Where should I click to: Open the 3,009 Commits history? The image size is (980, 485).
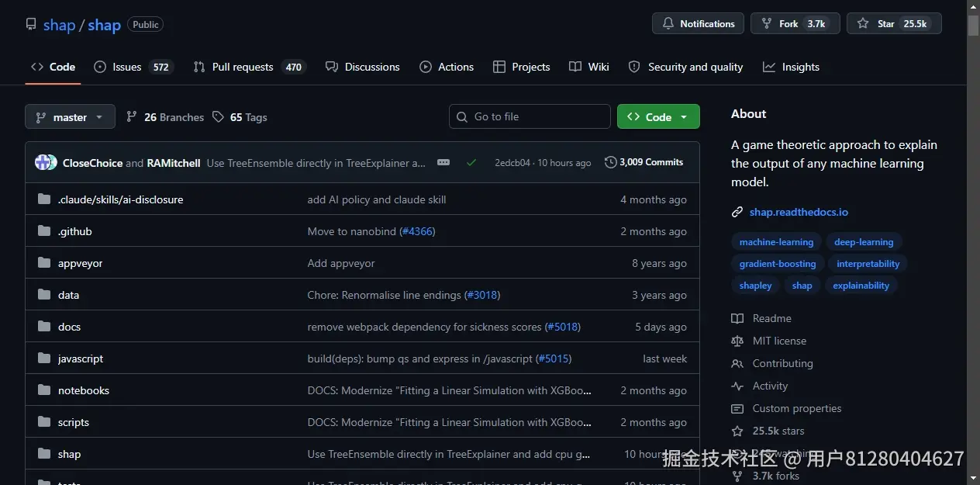[644, 162]
